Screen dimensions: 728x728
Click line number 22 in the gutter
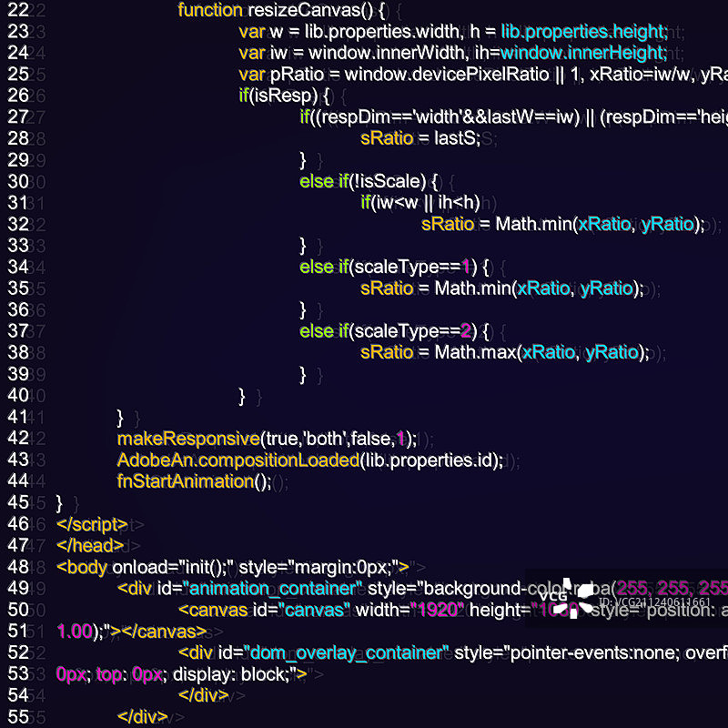17,12
